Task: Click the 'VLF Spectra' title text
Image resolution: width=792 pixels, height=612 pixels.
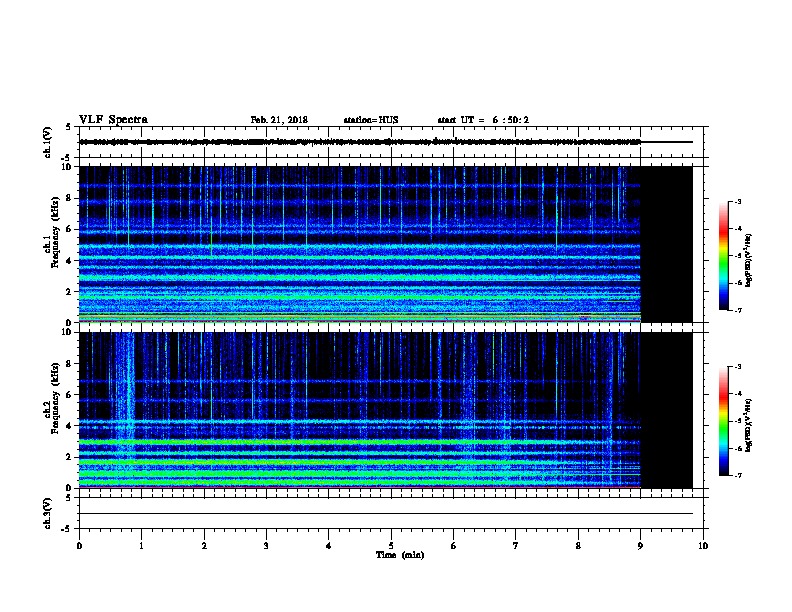Action: click(x=113, y=120)
